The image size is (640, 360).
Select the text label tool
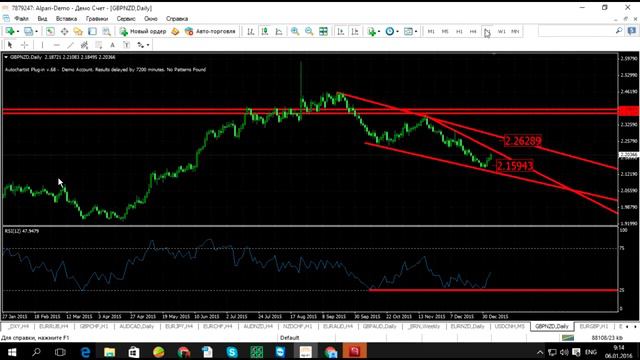point(127,45)
